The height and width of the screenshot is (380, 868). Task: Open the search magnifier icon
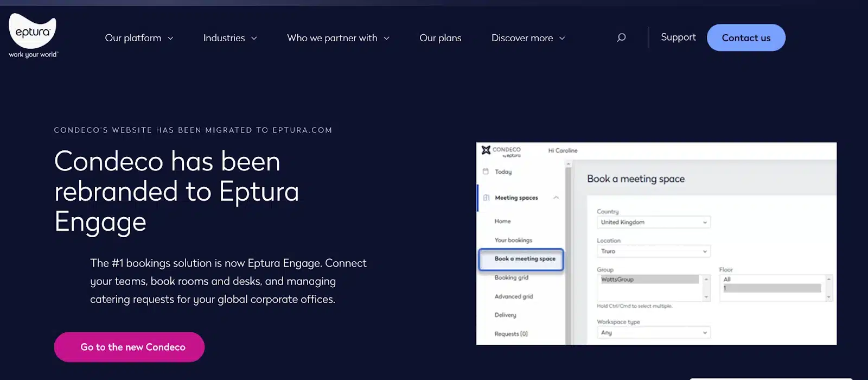pyautogui.click(x=621, y=37)
